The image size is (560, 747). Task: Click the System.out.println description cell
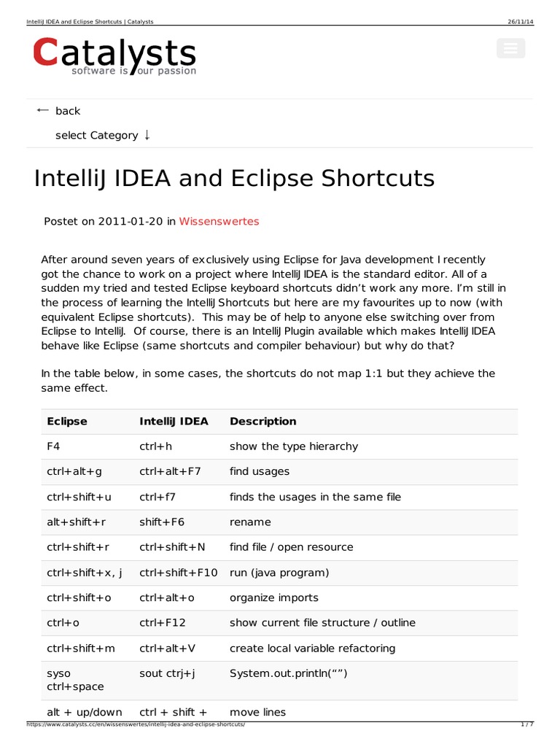[289, 673]
